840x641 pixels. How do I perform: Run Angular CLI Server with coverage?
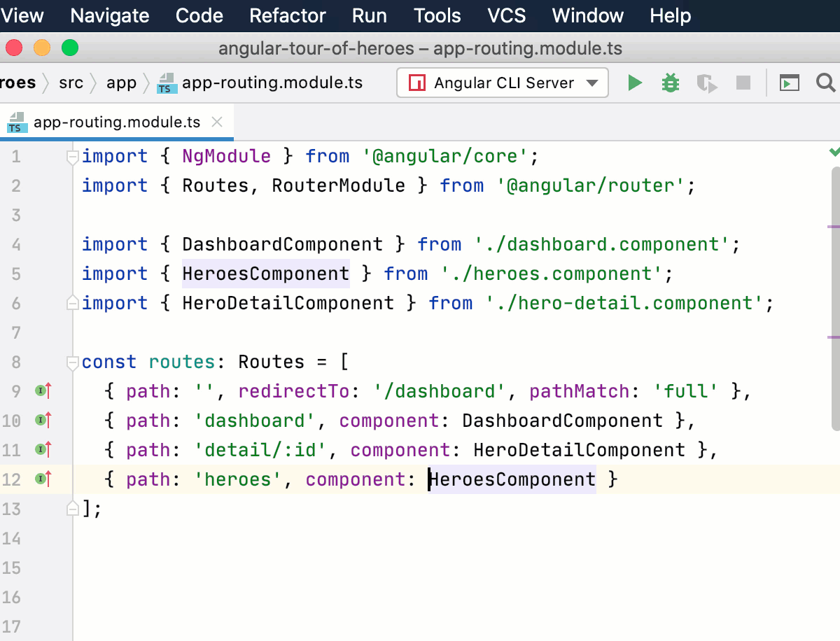(x=706, y=83)
